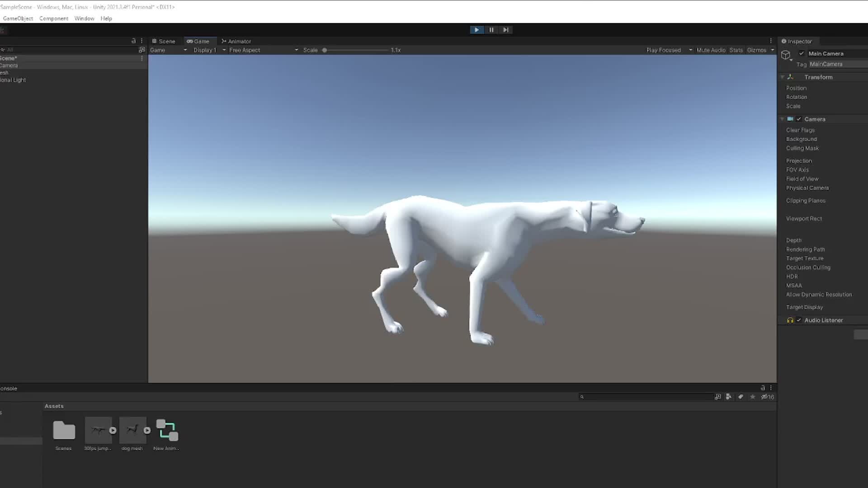Select the dog mesh asset thumbnail
This screenshot has width=868, height=488.
pyautogui.click(x=132, y=430)
